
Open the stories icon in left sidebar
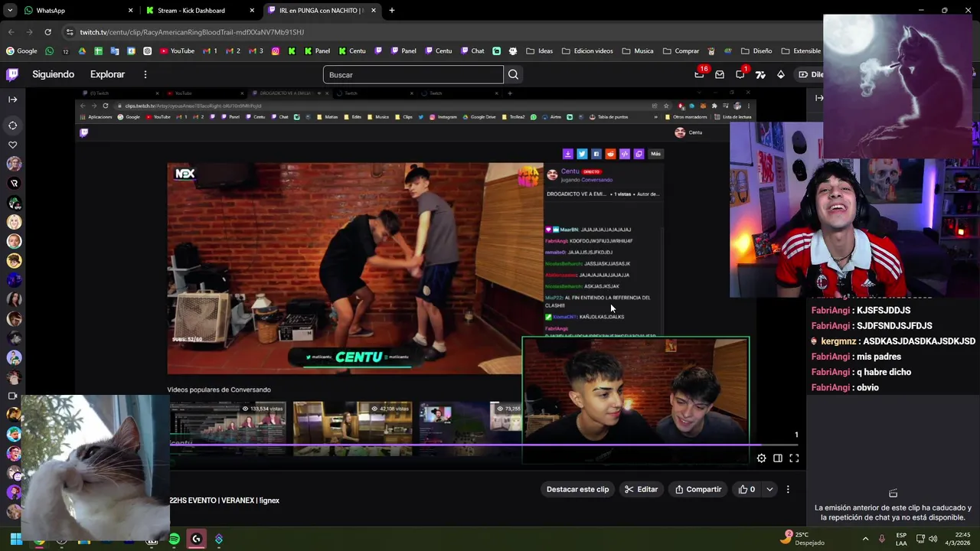13,126
